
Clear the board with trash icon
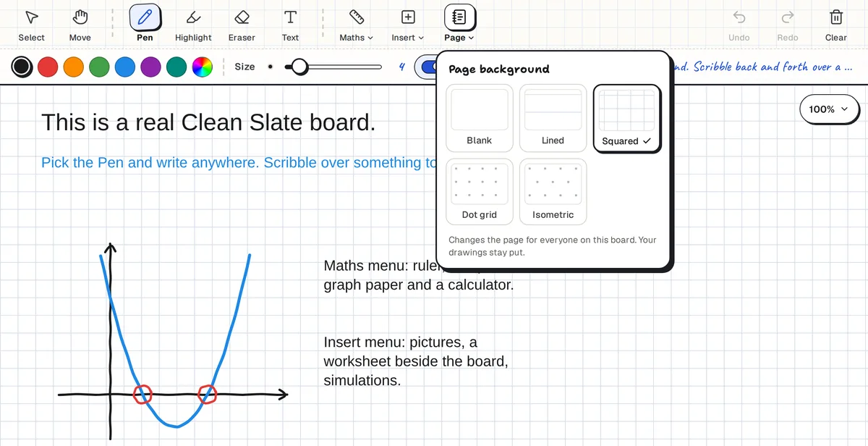(x=835, y=25)
